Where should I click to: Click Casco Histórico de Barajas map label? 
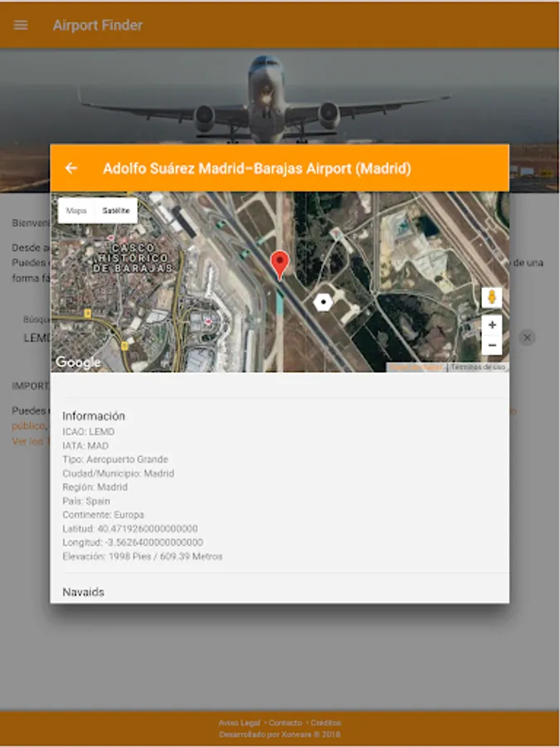click(x=133, y=258)
